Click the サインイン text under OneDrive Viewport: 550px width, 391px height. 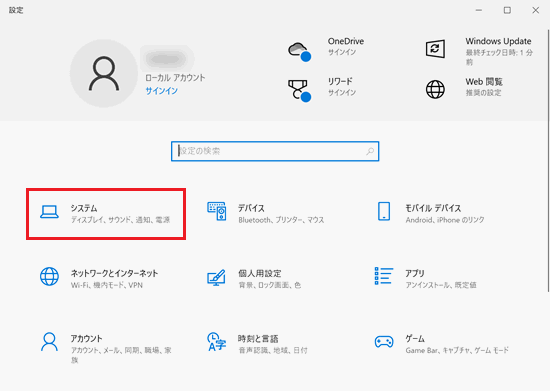click(342, 52)
